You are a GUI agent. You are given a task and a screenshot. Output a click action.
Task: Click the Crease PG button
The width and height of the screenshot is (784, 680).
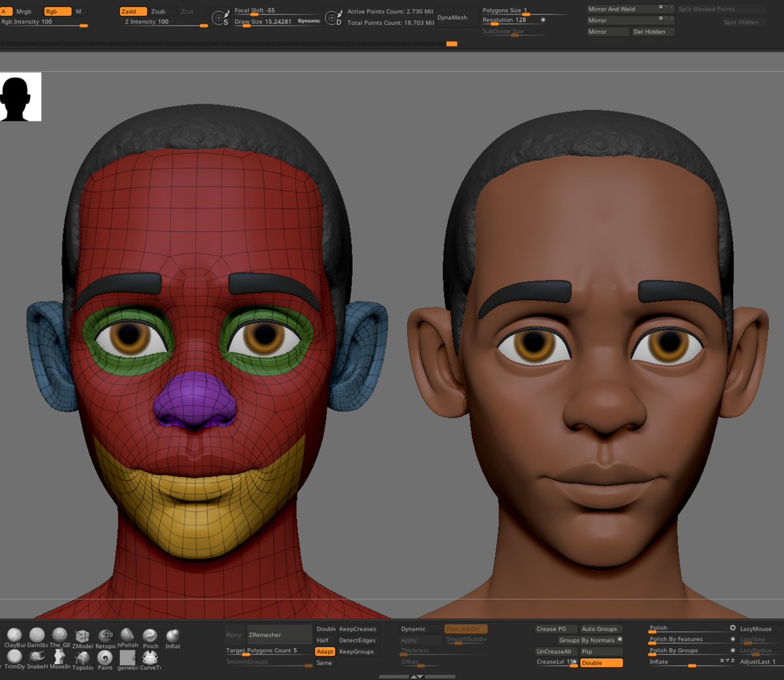tap(556, 629)
